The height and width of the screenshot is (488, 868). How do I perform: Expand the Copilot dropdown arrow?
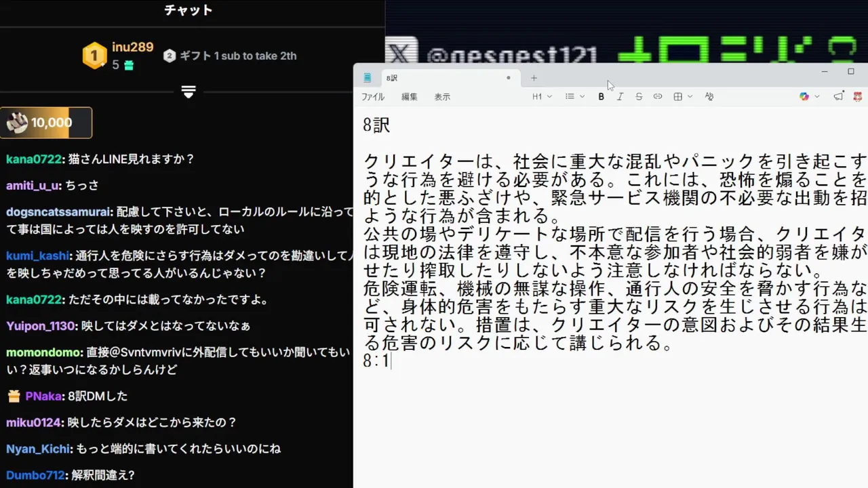tap(817, 97)
